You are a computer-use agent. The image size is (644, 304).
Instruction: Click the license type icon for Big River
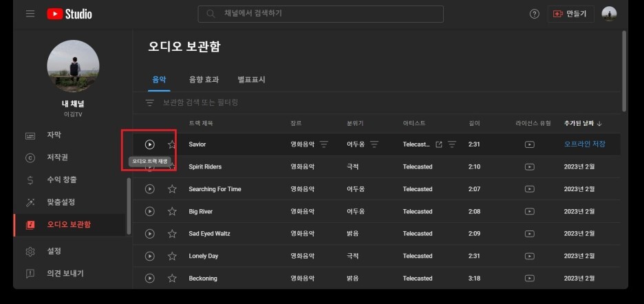click(530, 212)
